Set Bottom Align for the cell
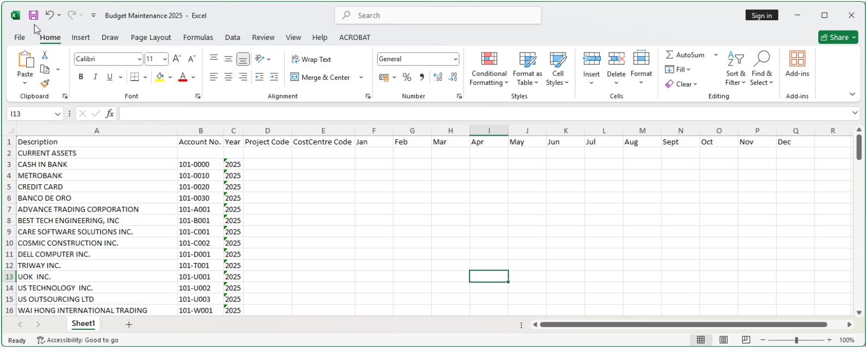The image size is (868, 350). (243, 59)
